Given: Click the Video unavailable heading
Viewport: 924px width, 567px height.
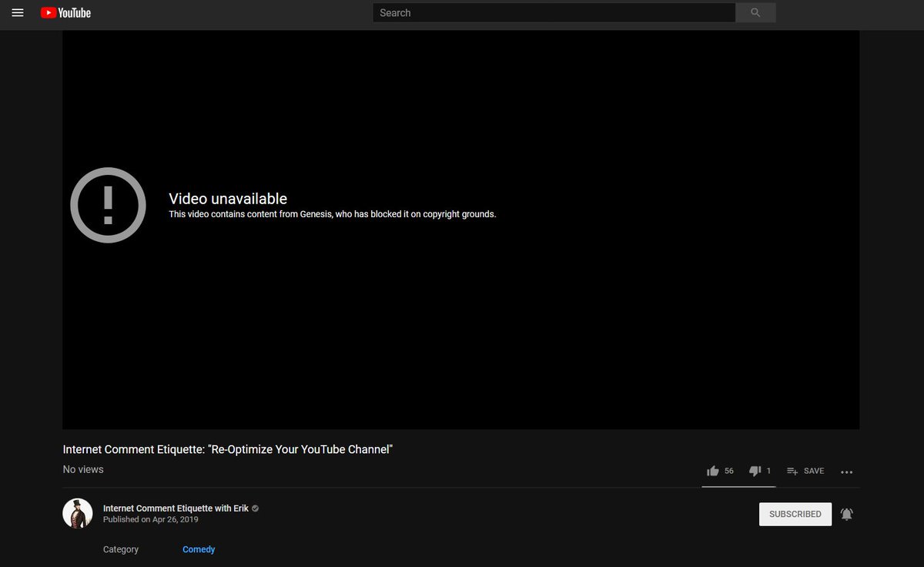Looking at the screenshot, I should tap(228, 199).
